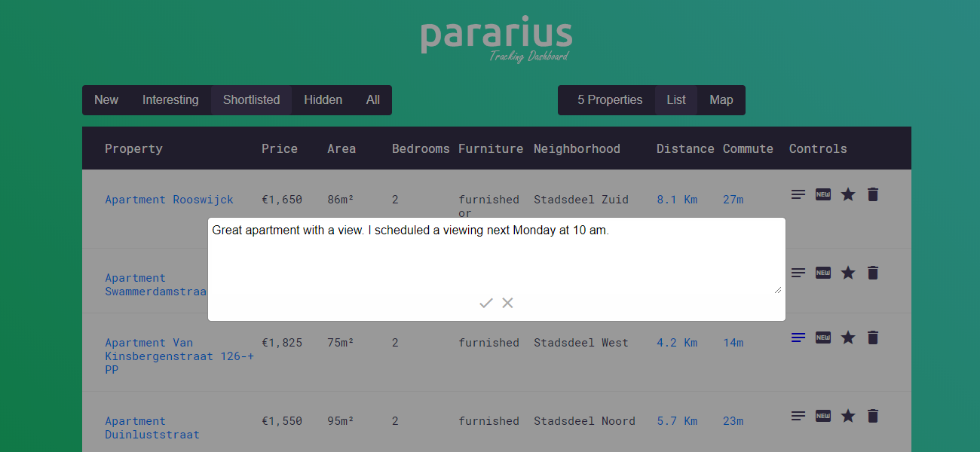Open the Apartment Swammerdamstraat link
Viewport: 980px width, 452px height.
point(155,285)
